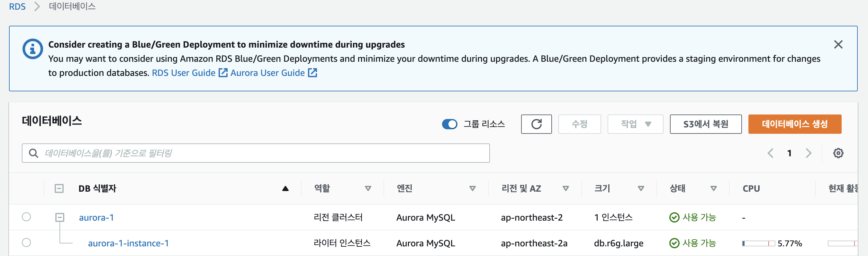The height and width of the screenshot is (256, 868).
Task: Open the Aurora User Guide link
Action: click(x=267, y=73)
